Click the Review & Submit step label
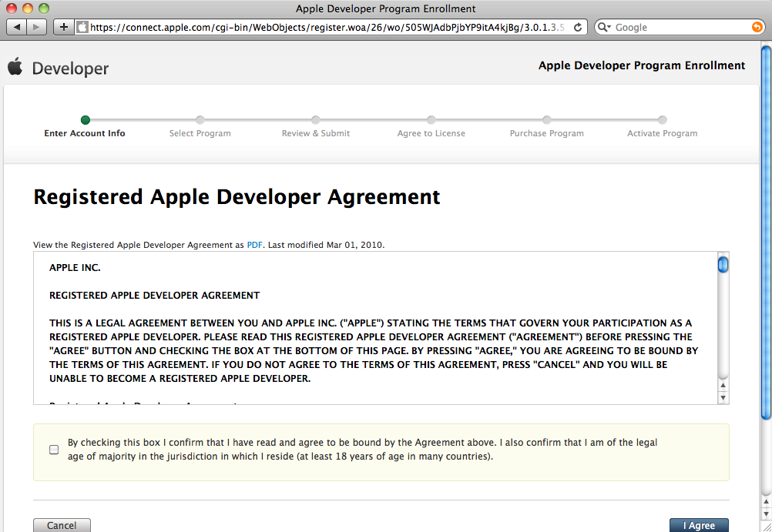Image resolution: width=772 pixels, height=532 pixels. tap(316, 133)
